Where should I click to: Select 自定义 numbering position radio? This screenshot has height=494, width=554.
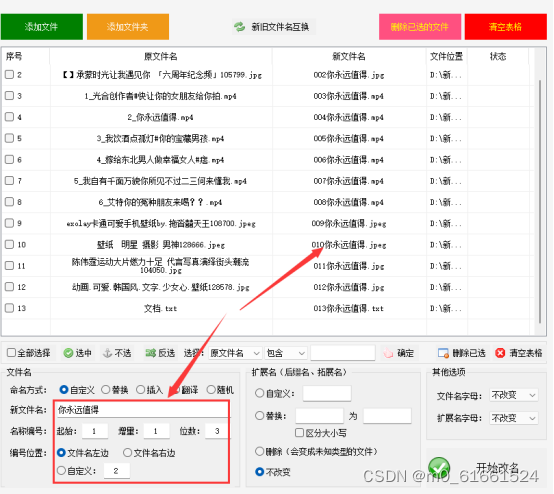point(61,471)
